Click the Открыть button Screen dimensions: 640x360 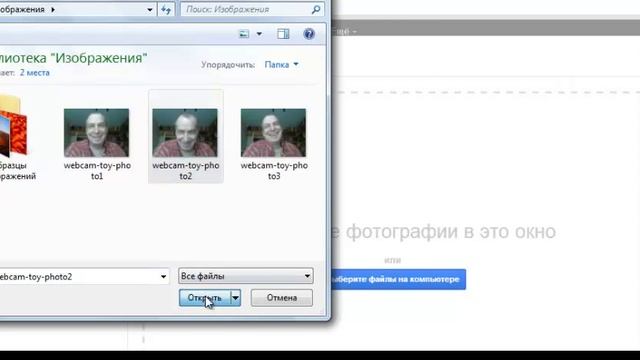coord(204,298)
